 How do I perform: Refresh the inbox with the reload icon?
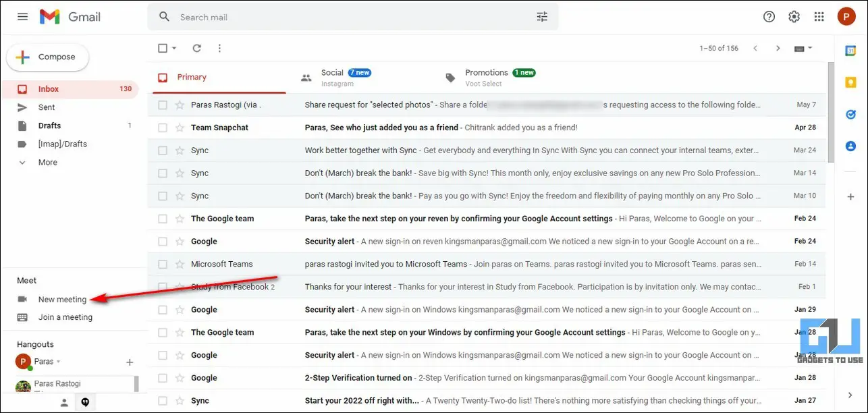197,48
